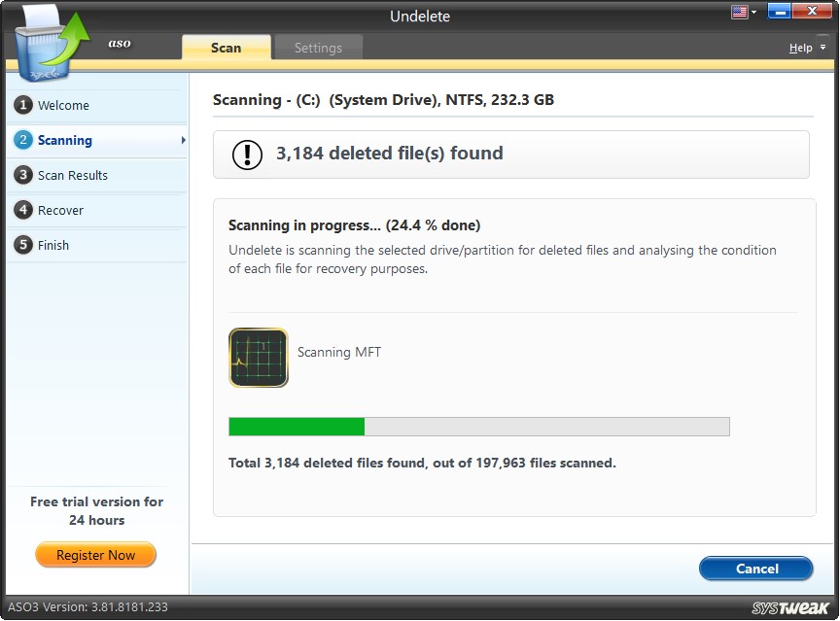Select the Scanning step 2 icon
Image resolution: width=840 pixels, height=621 pixels.
(x=23, y=140)
